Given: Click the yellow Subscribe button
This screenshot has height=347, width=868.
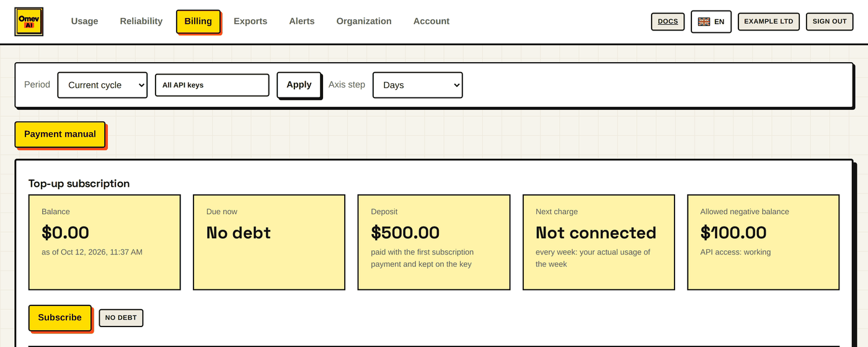Looking at the screenshot, I should coord(60,317).
